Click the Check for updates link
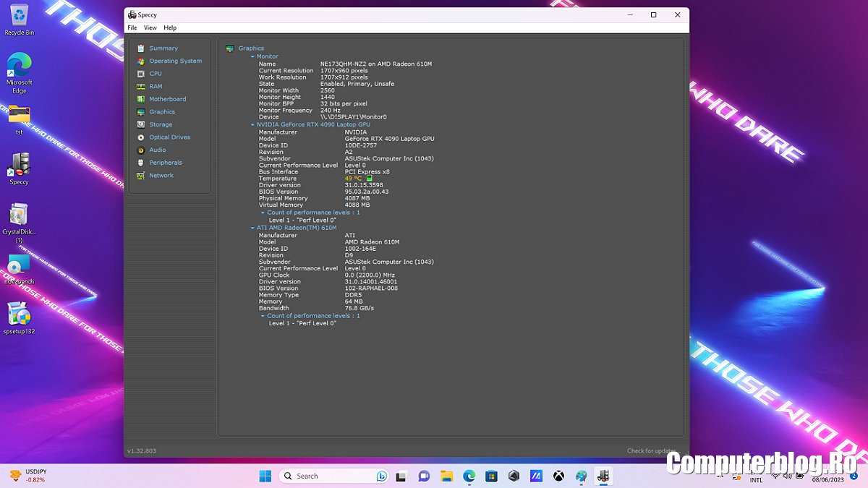Image resolution: width=868 pixels, height=488 pixels. point(652,450)
